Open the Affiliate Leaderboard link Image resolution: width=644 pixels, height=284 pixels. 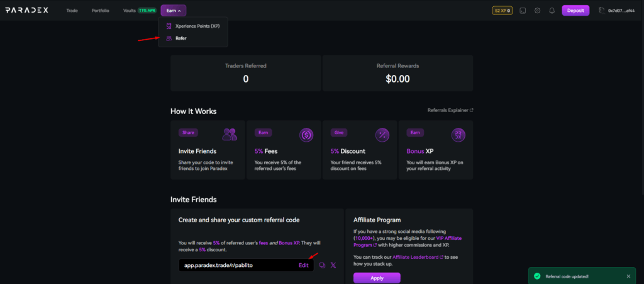point(418,257)
